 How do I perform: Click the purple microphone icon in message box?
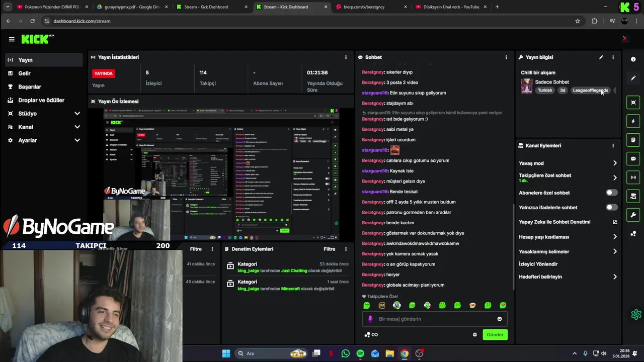[370, 319]
